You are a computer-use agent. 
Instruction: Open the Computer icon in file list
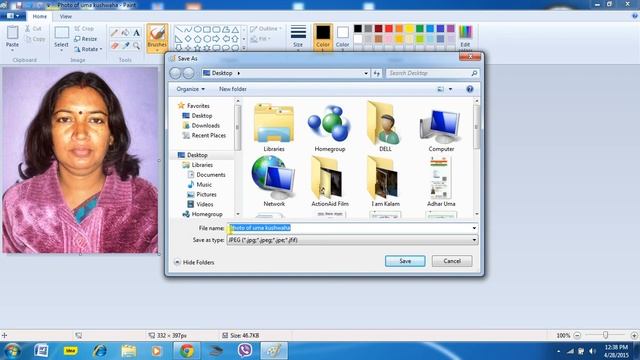441,128
